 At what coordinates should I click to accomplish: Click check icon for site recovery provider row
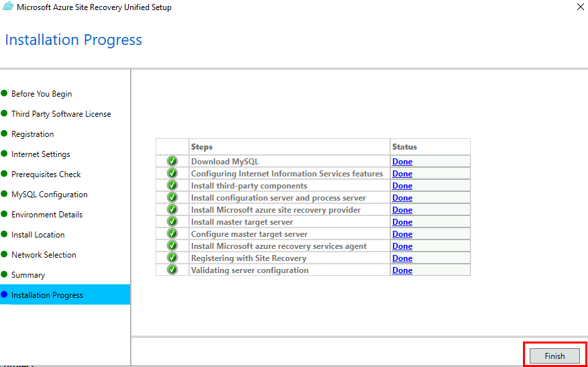[172, 210]
